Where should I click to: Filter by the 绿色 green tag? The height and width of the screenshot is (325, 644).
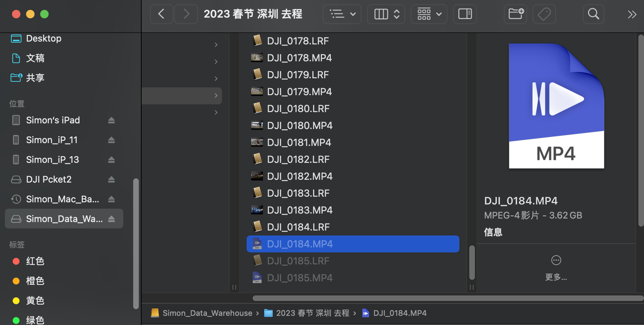click(63, 320)
